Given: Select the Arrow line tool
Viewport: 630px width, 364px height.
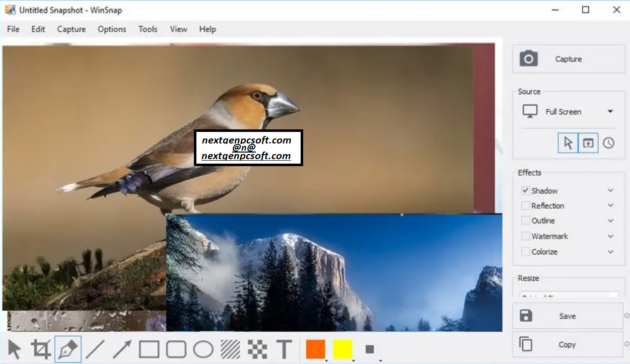Looking at the screenshot, I should [x=121, y=349].
